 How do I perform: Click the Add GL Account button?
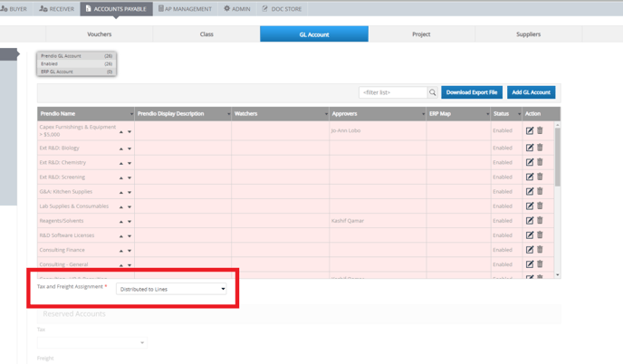pyautogui.click(x=531, y=92)
